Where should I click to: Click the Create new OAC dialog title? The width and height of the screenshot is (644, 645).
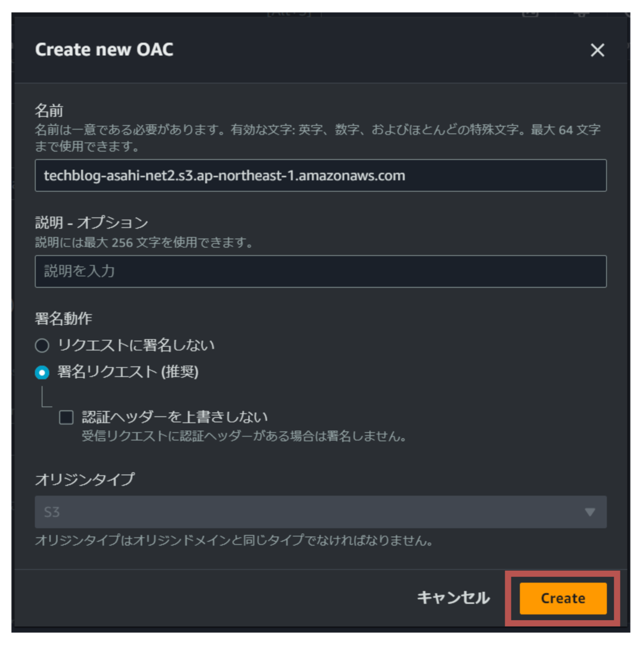point(104,49)
